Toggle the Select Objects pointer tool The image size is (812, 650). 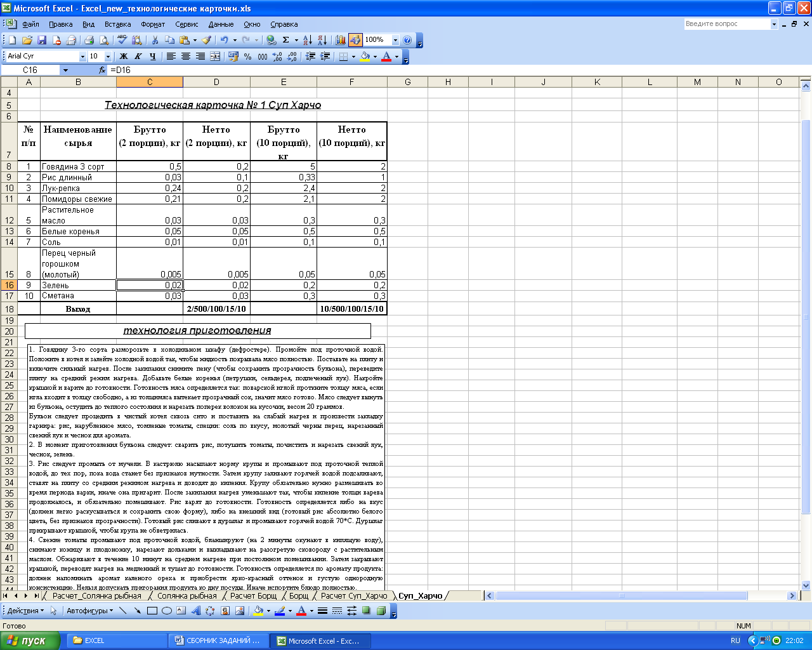pyautogui.click(x=54, y=611)
